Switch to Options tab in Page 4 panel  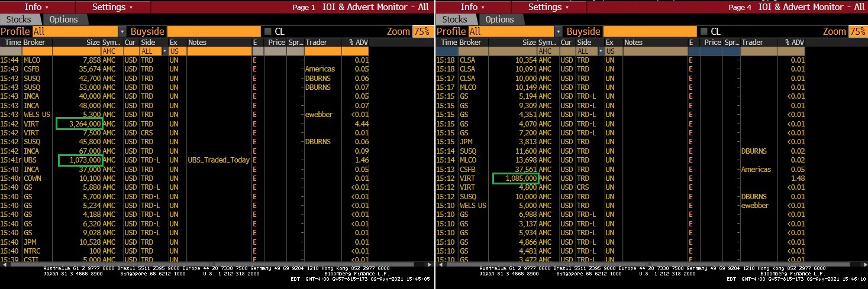[x=499, y=20]
